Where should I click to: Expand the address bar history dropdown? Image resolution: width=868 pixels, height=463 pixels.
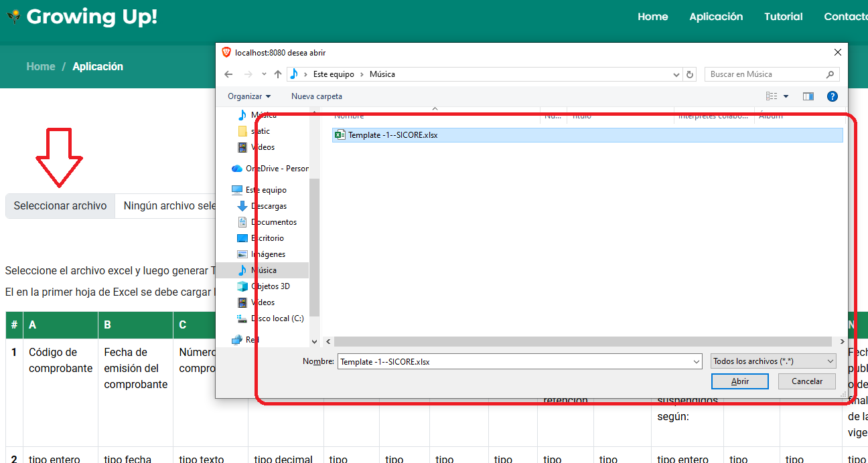[x=676, y=74]
